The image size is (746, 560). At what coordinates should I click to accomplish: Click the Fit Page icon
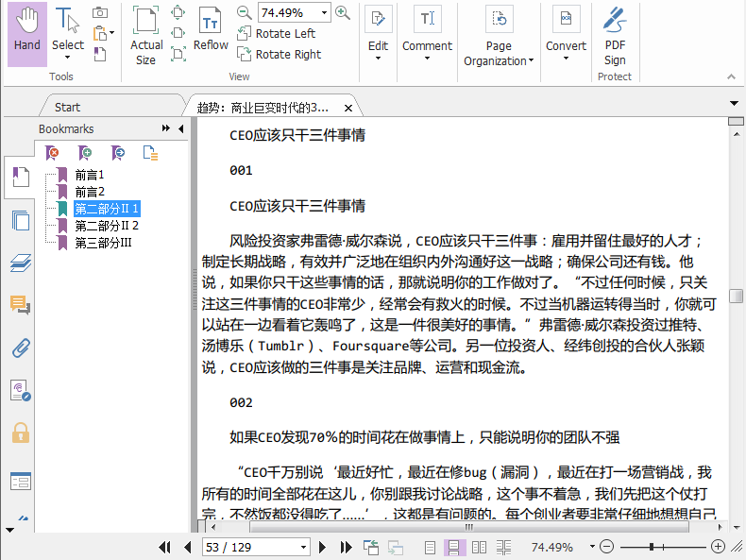[x=178, y=12]
